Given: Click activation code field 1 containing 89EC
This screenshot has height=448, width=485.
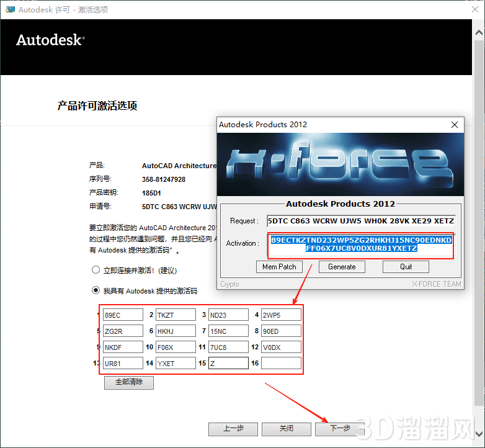Looking at the screenshot, I should pyautogui.click(x=123, y=315).
